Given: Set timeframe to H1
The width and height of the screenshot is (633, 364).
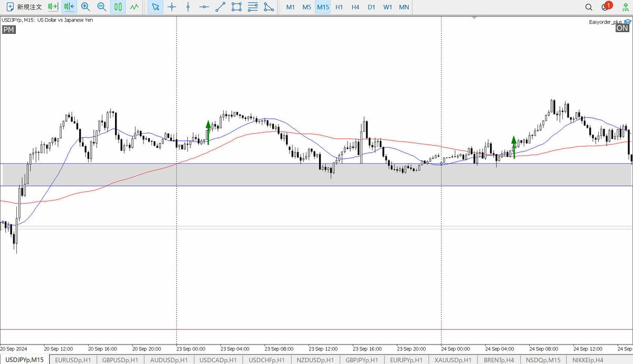Looking at the screenshot, I should click(339, 7).
